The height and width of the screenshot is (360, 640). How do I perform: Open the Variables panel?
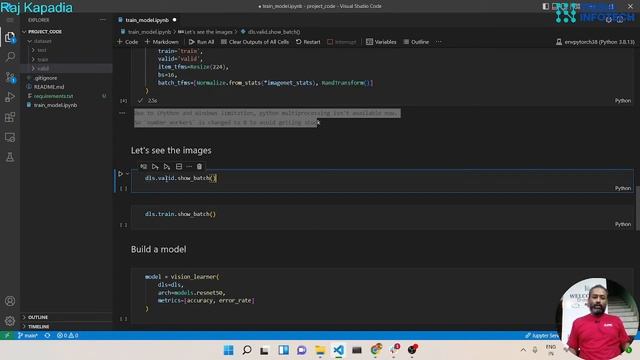381,42
